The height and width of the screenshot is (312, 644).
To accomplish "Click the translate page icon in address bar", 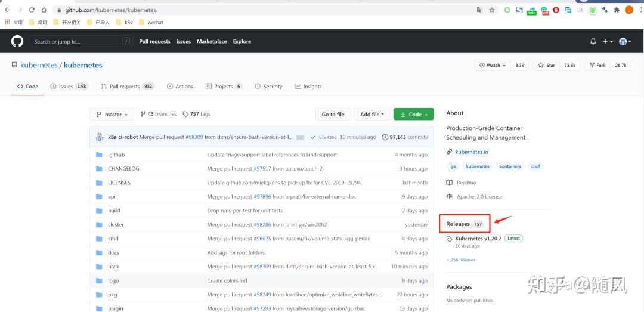I will click(479, 10).
